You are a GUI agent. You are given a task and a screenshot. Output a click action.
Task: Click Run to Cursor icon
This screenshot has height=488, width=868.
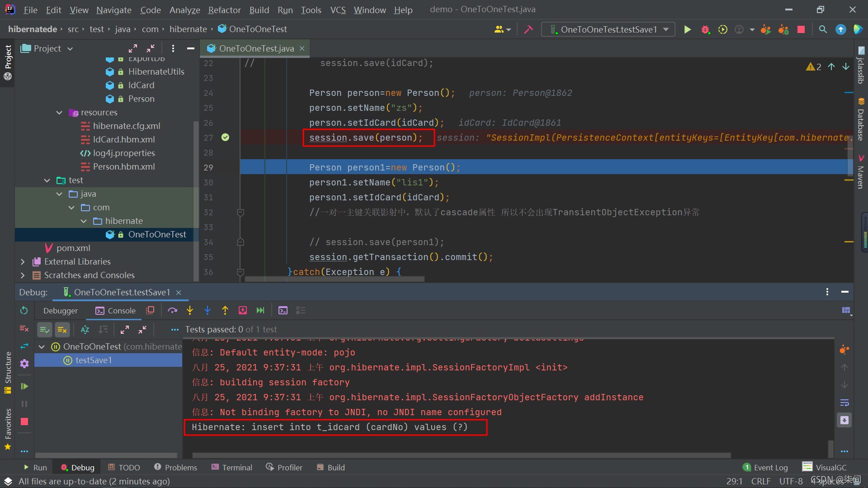click(260, 310)
